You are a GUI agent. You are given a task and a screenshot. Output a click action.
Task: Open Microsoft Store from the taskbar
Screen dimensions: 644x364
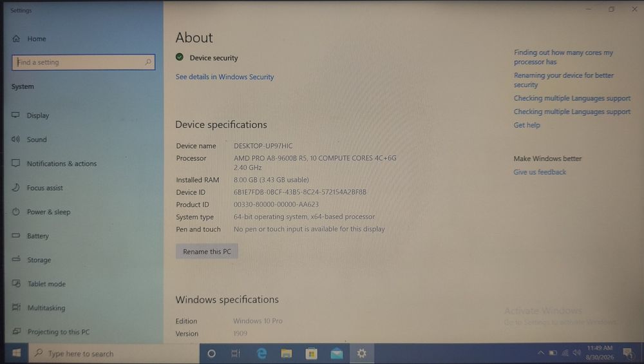click(311, 353)
